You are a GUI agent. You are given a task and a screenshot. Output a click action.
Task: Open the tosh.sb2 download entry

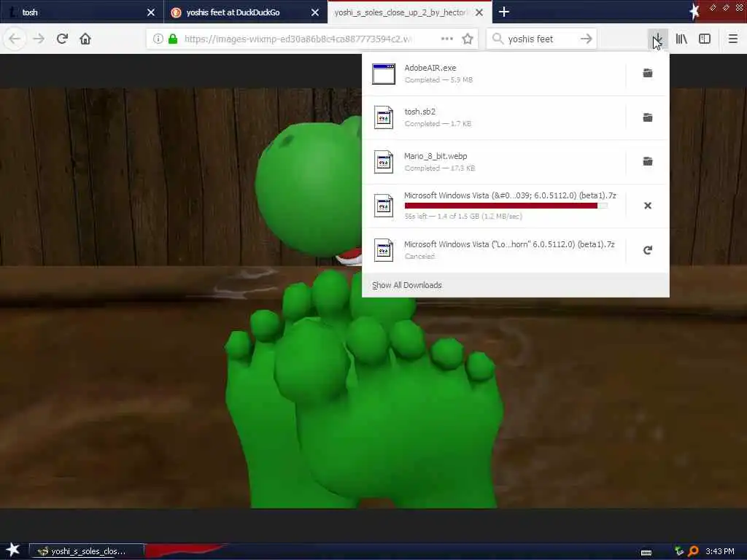point(495,117)
